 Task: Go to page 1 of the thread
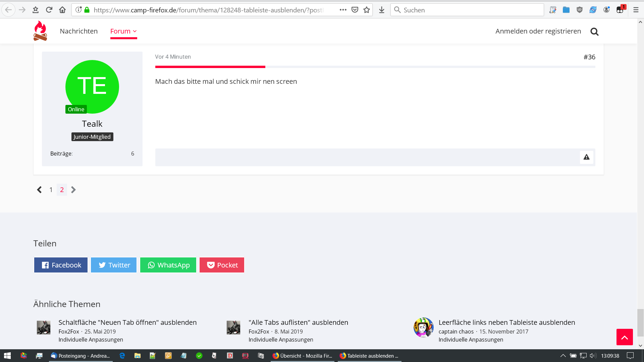coord(51,190)
